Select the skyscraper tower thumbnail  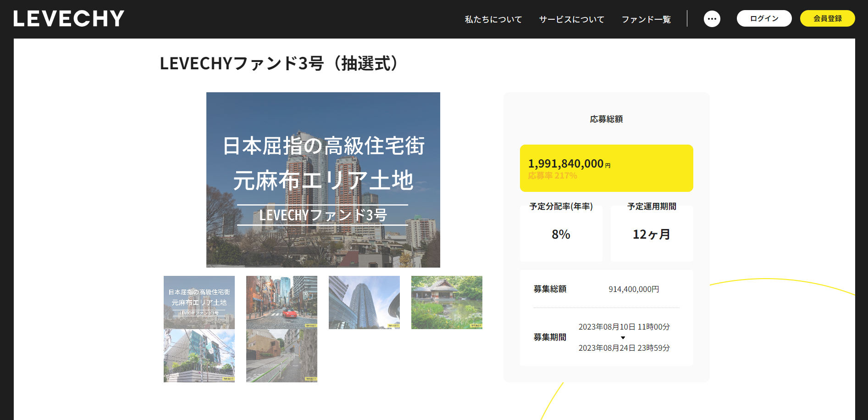pos(364,302)
